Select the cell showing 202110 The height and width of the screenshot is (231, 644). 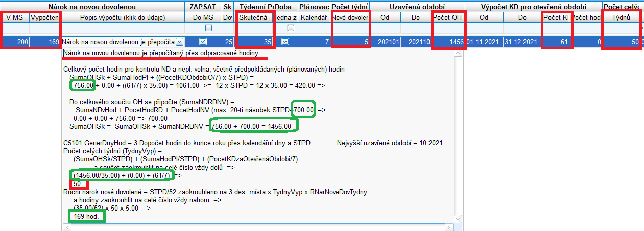[x=416, y=42]
